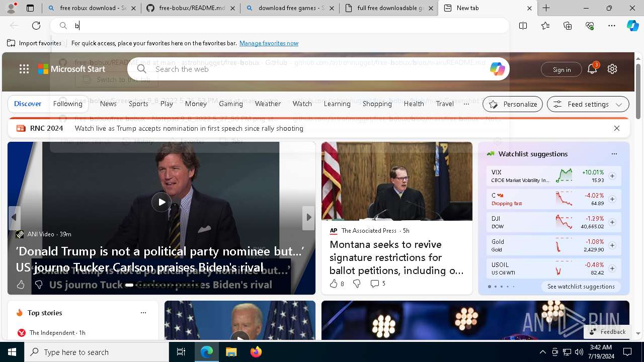The image size is (644, 362).
Task: Go to previous carousel slide
Action: click(x=14, y=217)
